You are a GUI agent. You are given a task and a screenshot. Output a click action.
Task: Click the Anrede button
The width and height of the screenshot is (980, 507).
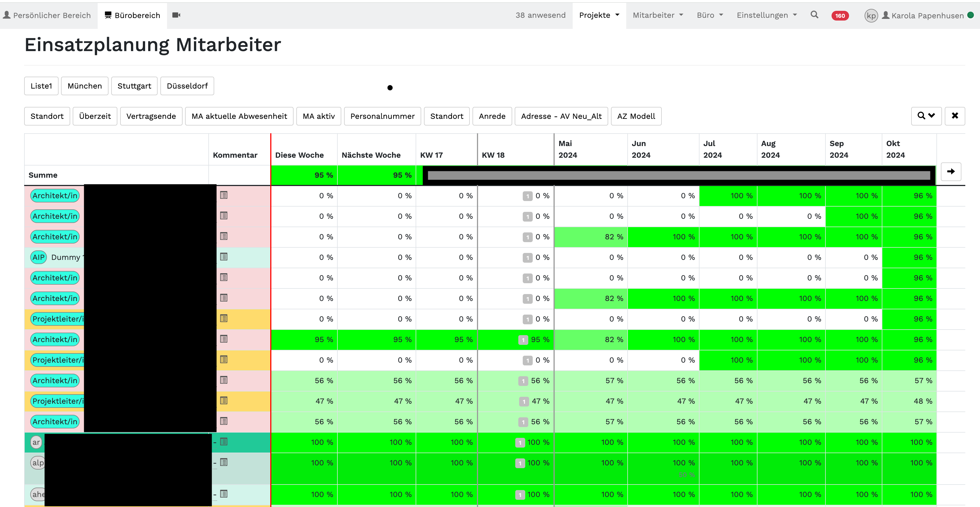click(492, 116)
